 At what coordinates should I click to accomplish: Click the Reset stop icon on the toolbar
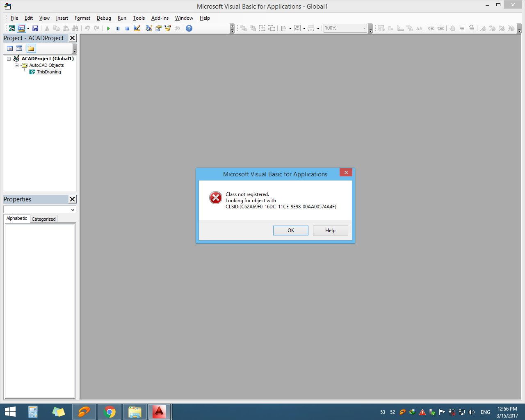[x=127, y=28]
